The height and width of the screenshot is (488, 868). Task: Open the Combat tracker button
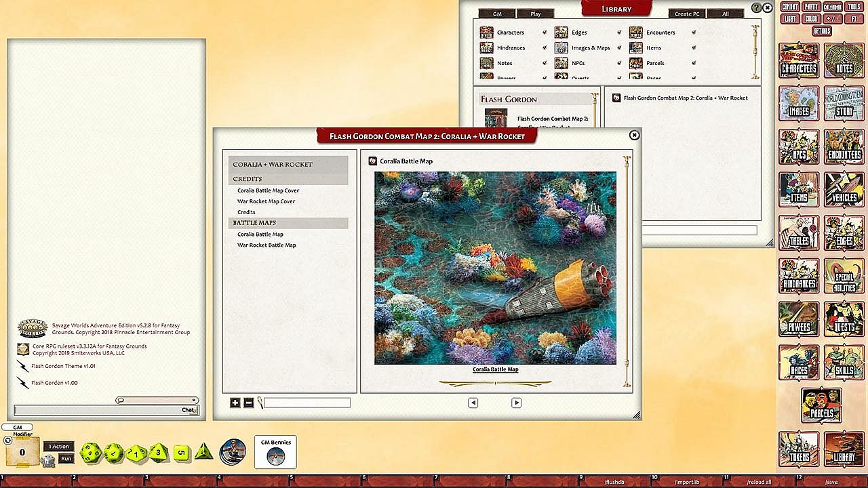(x=790, y=7)
